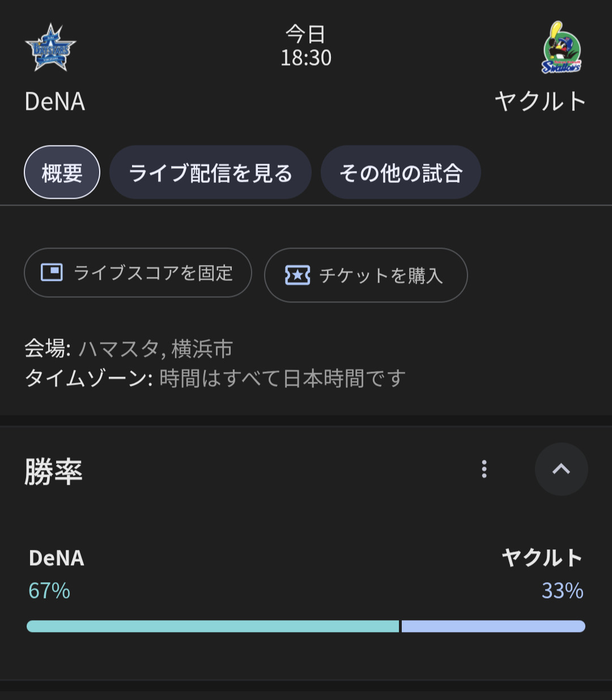
Task: Click the picture-in-picture icon for live score
Action: (52, 272)
